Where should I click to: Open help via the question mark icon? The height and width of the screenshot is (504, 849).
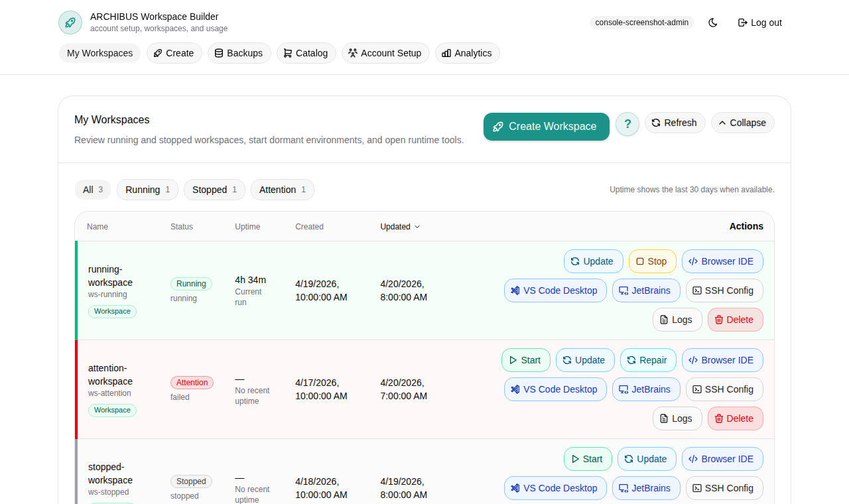(x=627, y=124)
